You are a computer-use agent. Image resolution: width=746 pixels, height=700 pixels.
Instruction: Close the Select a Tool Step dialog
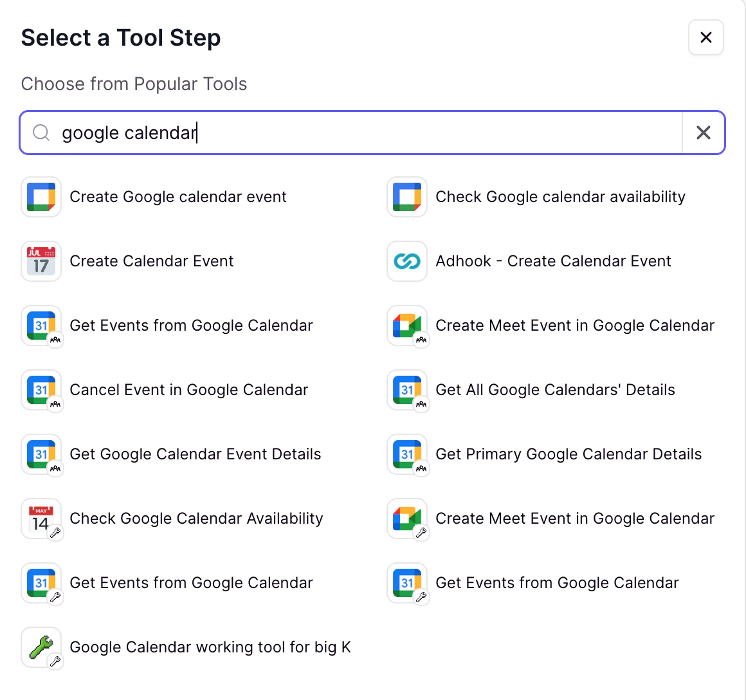705,37
